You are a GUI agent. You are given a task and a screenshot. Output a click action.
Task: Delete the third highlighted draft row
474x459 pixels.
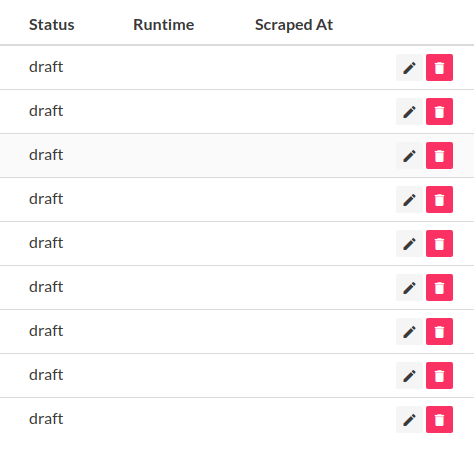(x=439, y=156)
